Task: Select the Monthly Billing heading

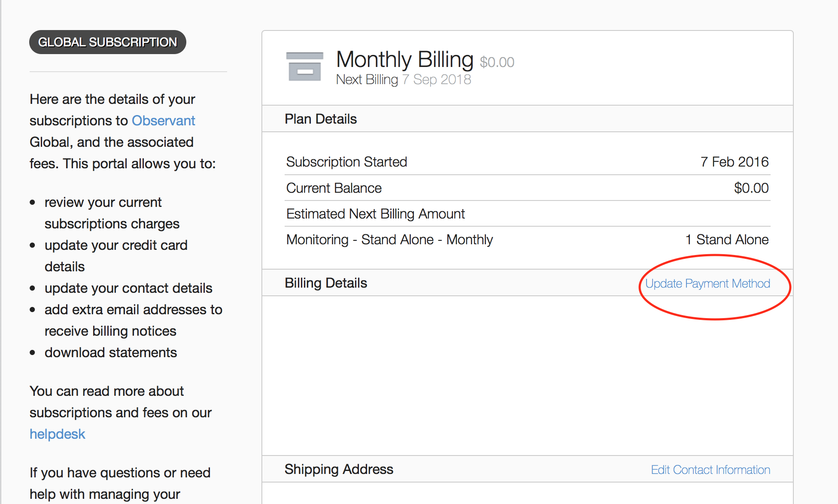Action: point(404,59)
